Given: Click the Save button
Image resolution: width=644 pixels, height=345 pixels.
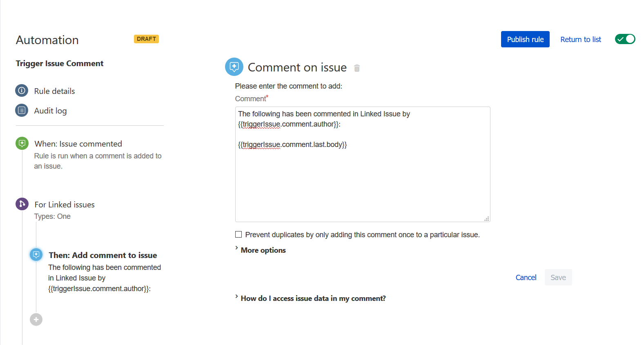Looking at the screenshot, I should [x=558, y=277].
